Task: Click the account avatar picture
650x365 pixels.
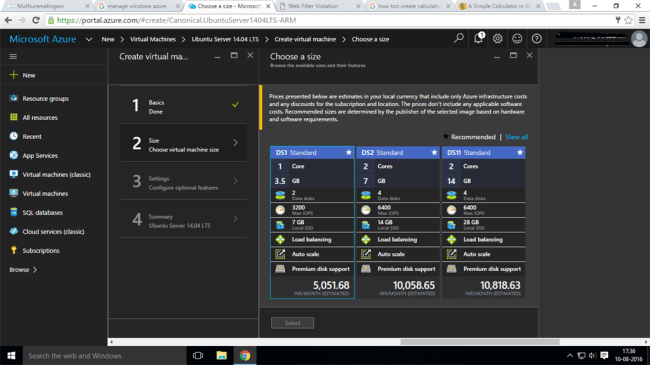Action: click(639, 39)
